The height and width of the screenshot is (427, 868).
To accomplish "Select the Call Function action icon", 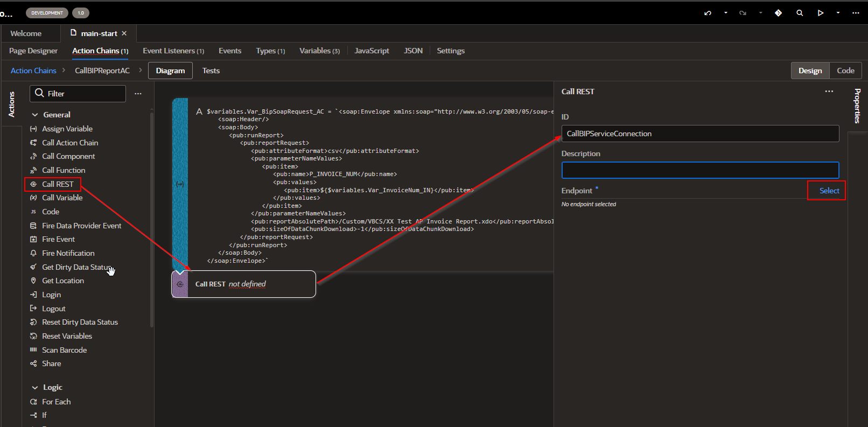I will point(33,170).
